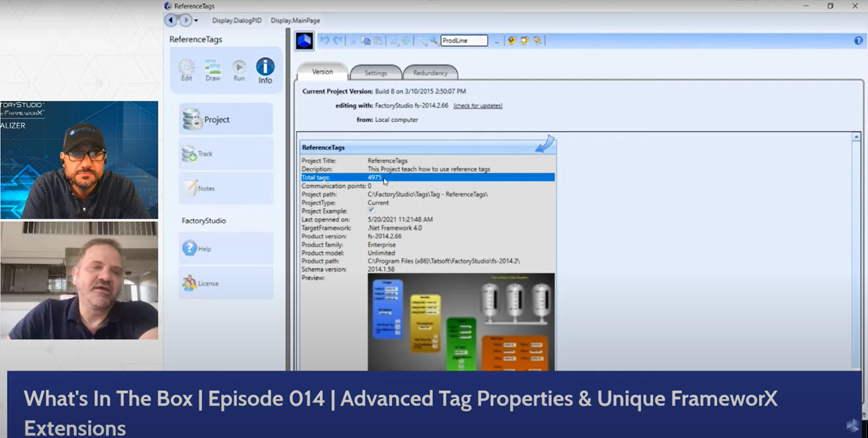
Task: Switch to Draw mode icon
Action: pyautogui.click(x=213, y=70)
